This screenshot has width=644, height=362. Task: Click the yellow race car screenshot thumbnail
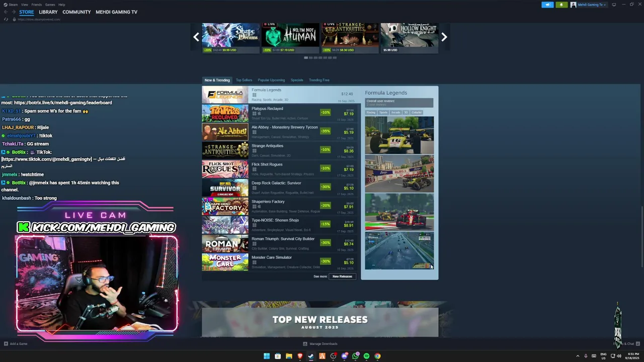[399, 135]
